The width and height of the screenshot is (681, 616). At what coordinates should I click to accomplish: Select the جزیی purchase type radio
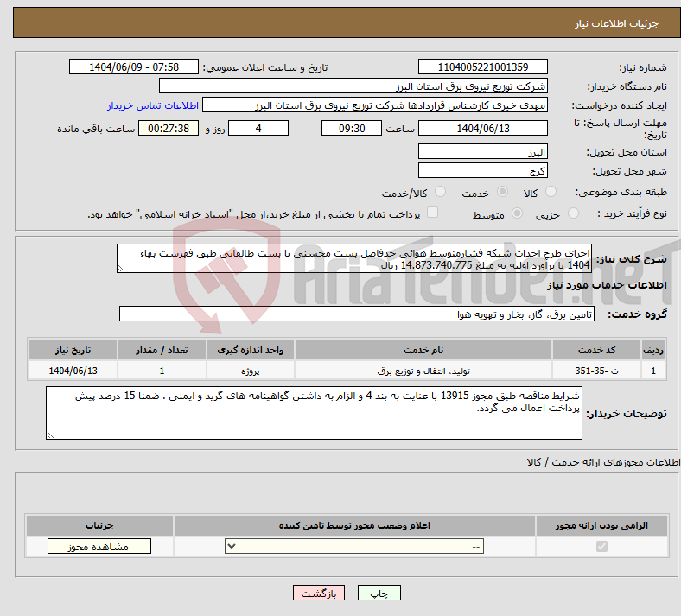coord(573,213)
